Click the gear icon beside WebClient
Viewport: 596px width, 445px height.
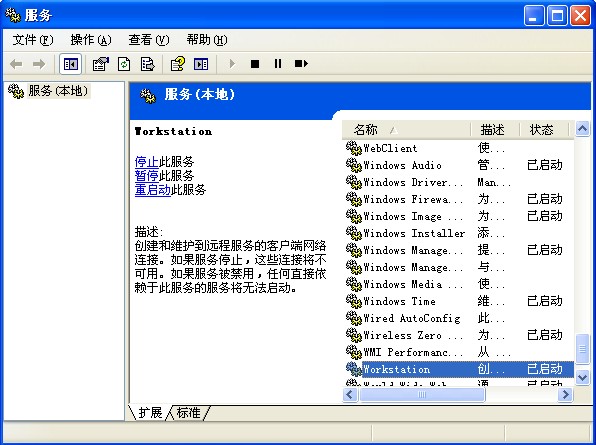click(x=353, y=148)
